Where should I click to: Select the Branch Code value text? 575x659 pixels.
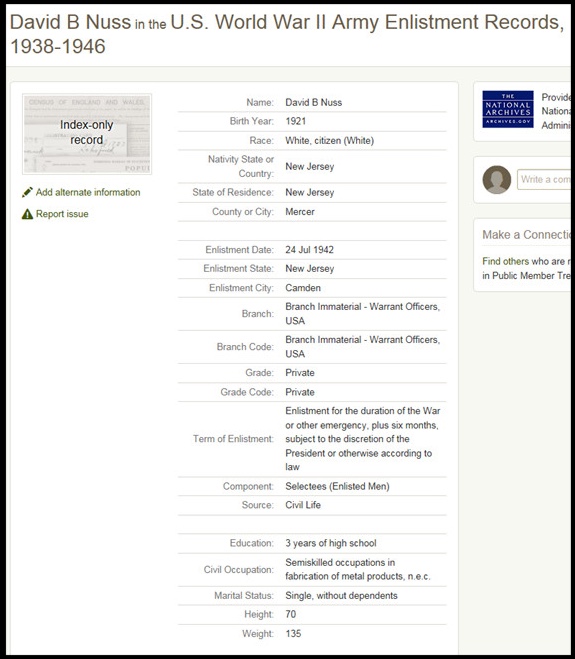pyautogui.click(x=362, y=347)
